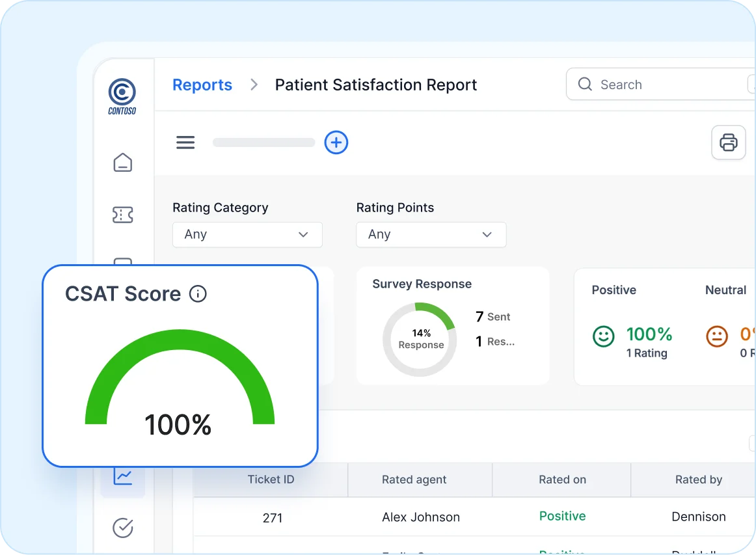Go to Reports via the breadcrumb

[x=202, y=85]
